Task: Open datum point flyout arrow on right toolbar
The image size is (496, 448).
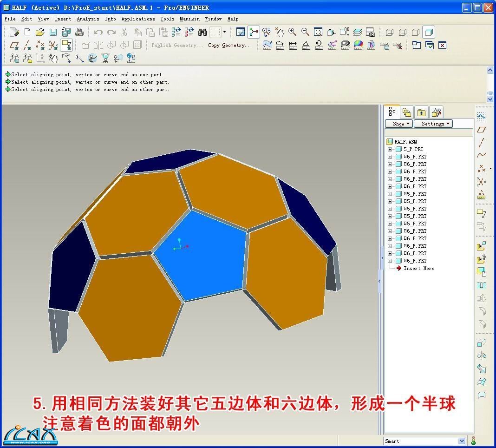Action: point(490,168)
